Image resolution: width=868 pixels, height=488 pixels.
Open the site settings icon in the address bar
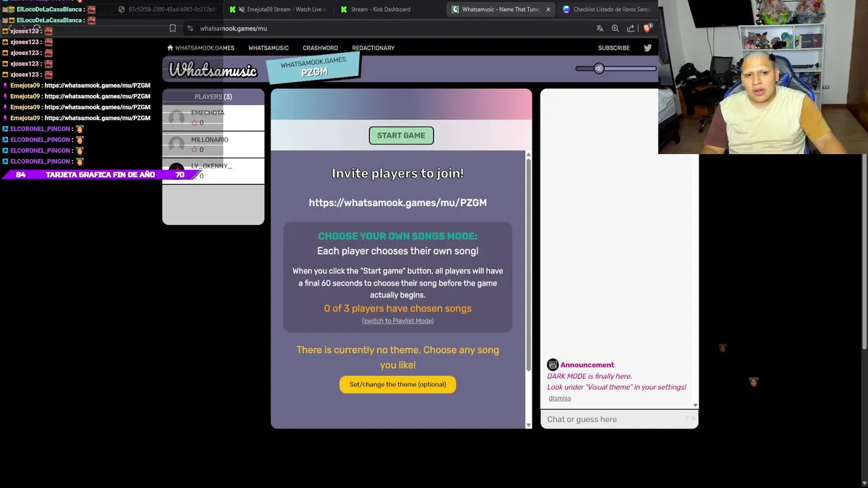[x=190, y=28]
